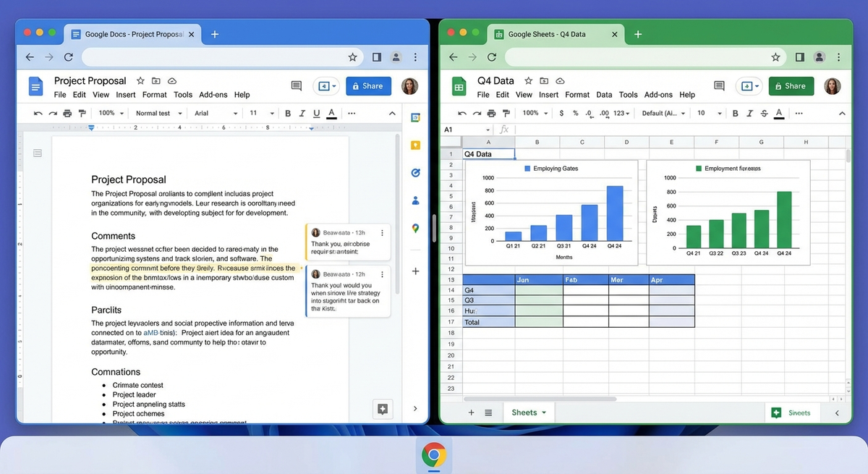The width and height of the screenshot is (868, 474).
Task: Star the Project Proposal document
Action: [140, 81]
